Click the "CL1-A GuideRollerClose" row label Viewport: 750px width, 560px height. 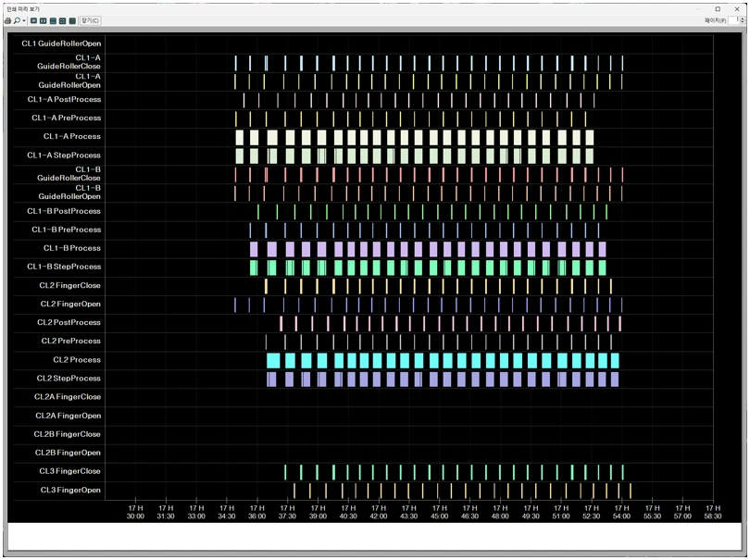69,62
